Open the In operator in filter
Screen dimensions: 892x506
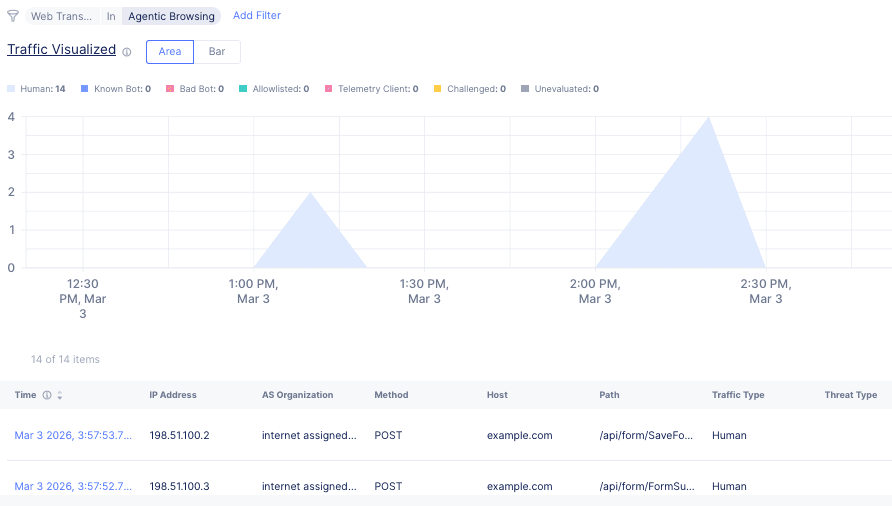point(111,17)
